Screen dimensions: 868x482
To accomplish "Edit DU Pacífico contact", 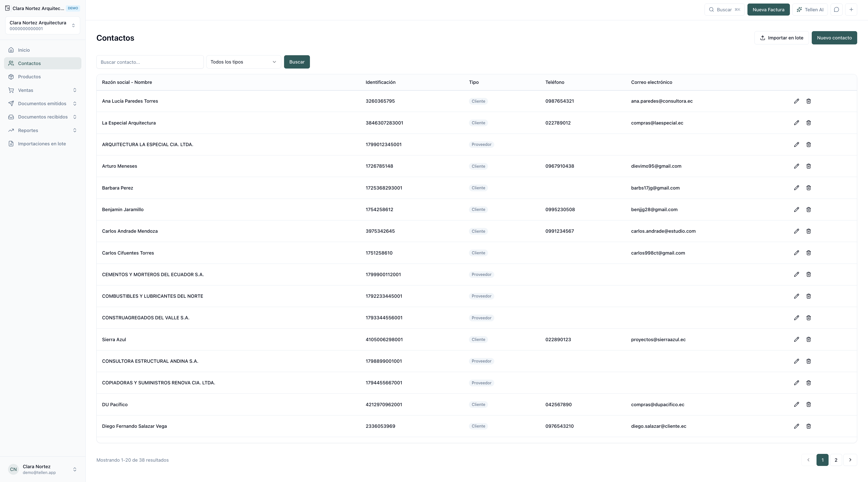I will tap(796, 404).
